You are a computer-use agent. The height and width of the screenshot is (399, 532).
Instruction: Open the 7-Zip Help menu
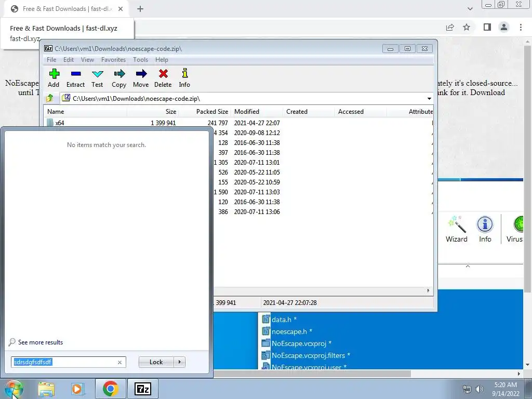[162, 60]
